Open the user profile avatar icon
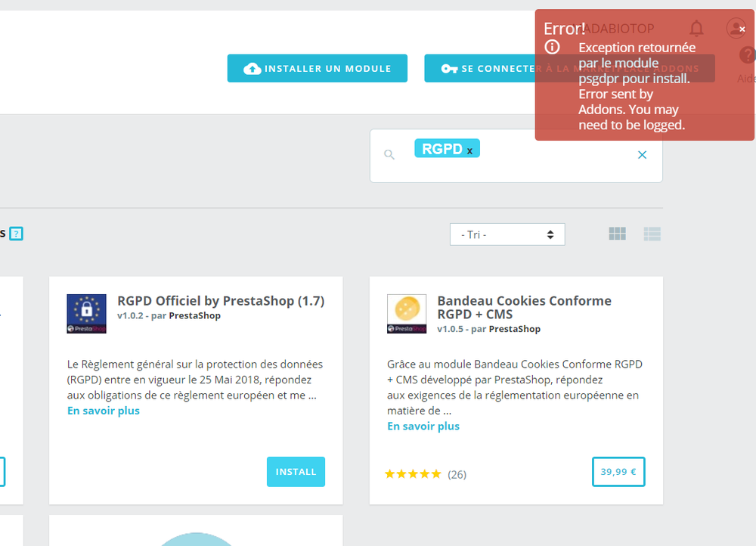This screenshot has height=546, width=756. tap(736, 29)
